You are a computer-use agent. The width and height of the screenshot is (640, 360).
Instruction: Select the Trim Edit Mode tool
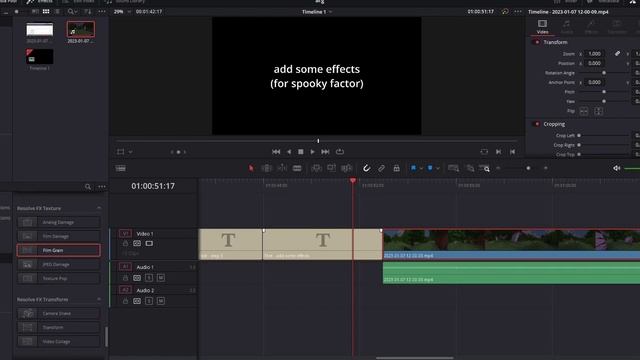267,168
